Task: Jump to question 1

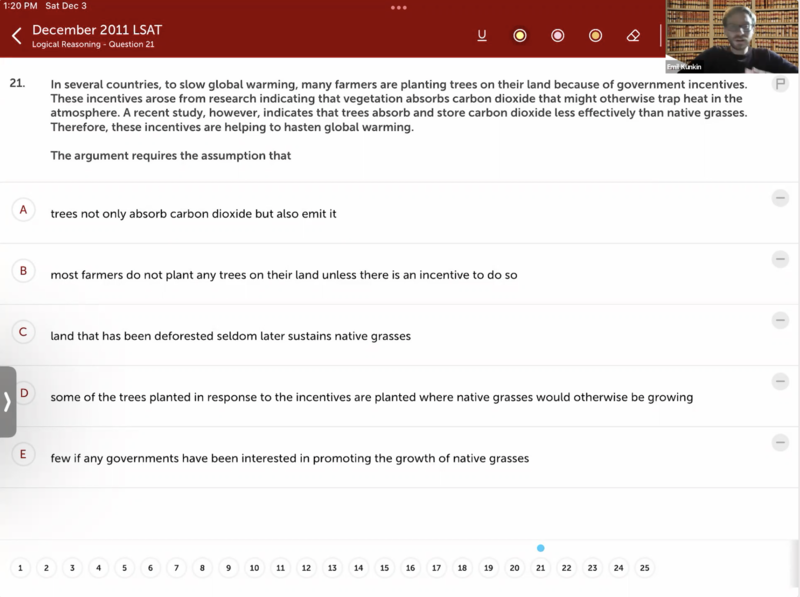Action: point(20,568)
